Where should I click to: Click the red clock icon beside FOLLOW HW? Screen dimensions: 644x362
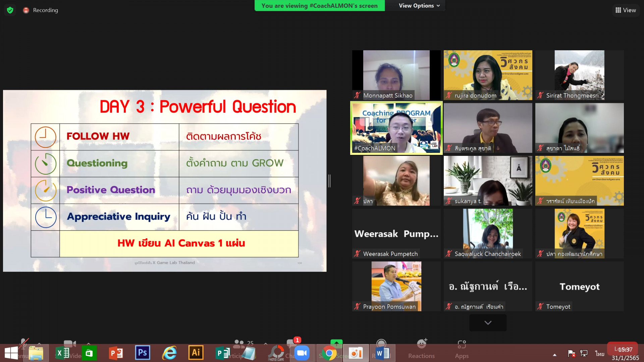[46, 137]
